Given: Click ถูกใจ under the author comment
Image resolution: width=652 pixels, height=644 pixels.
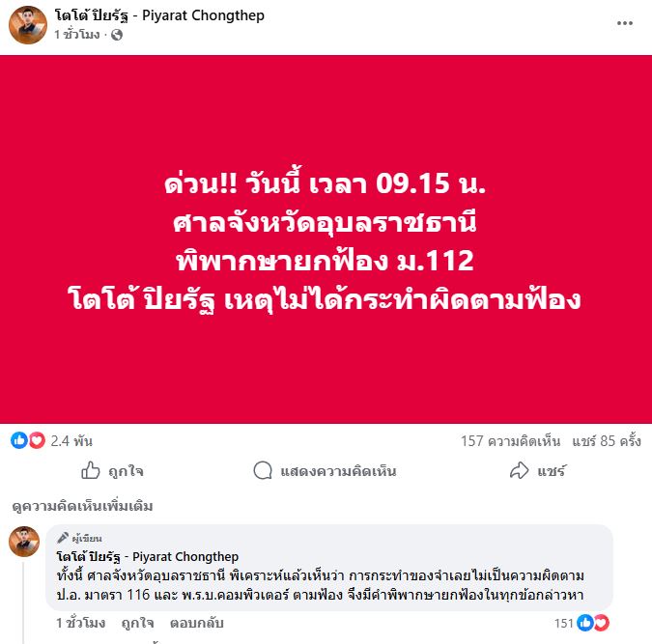Looking at the screenshot, I should coord(137,623).
